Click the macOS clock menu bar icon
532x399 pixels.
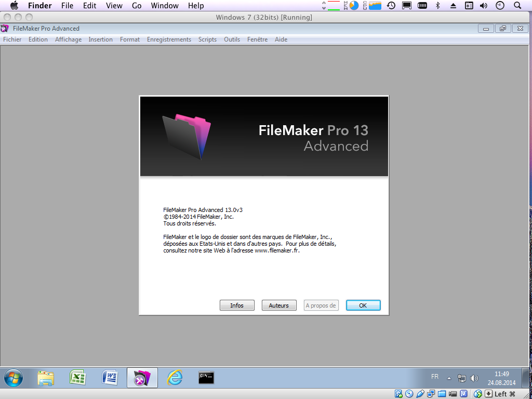[500, 5]
